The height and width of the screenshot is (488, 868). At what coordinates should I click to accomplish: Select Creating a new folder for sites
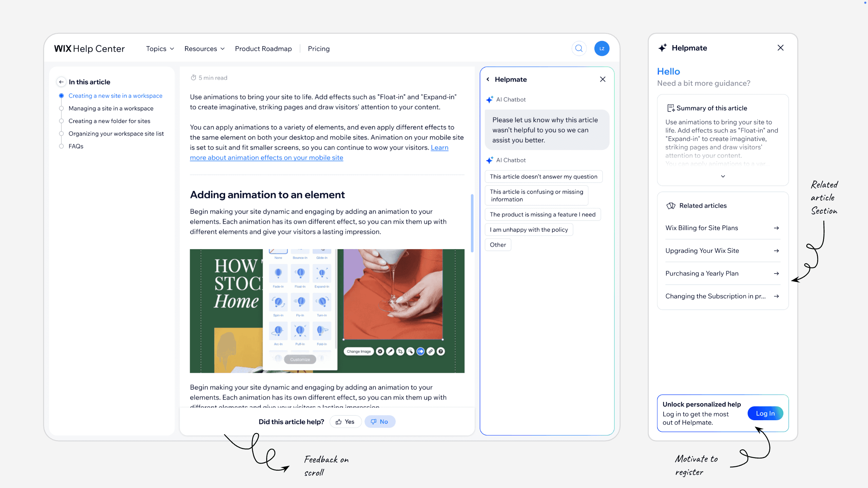click(x=109, y=121)
